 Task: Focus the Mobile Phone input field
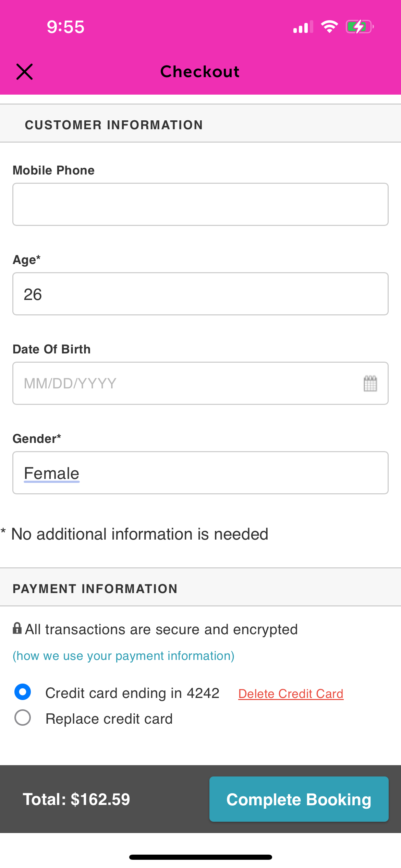(x=200, y=204)
